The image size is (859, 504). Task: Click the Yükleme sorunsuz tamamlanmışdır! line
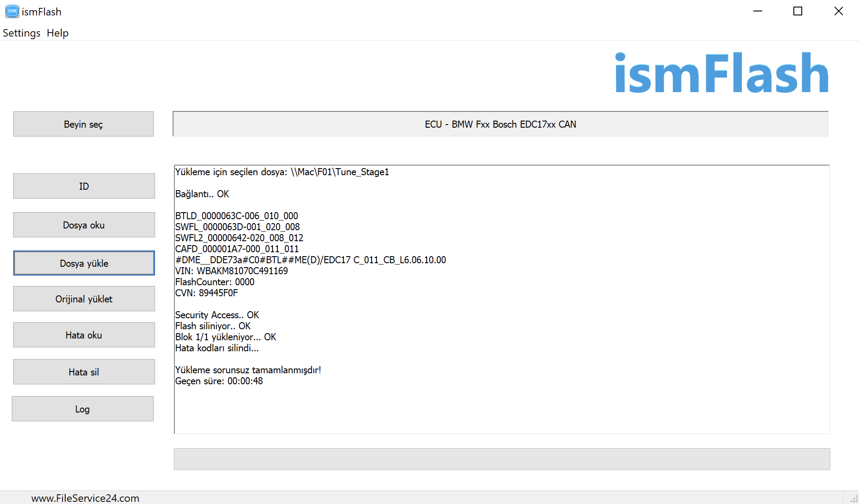(x=248, y=370)
